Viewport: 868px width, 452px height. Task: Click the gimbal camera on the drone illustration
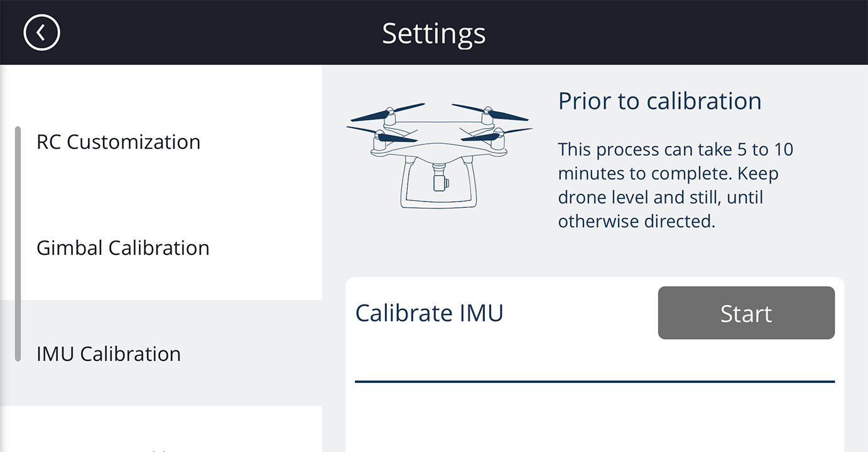click(440, 178)
